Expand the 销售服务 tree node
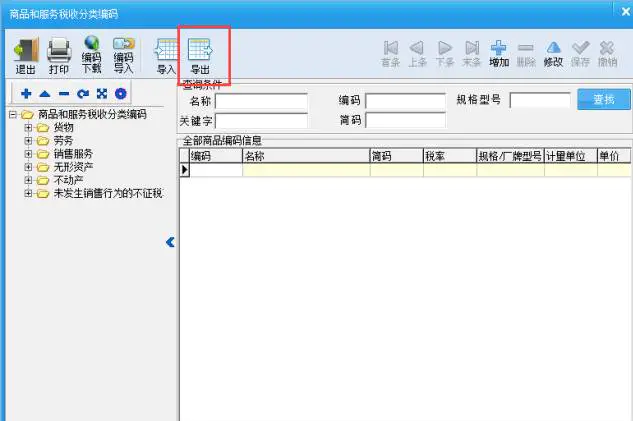Image resolution: width=633 pixels, height=421 pixels. click(29, 154)
